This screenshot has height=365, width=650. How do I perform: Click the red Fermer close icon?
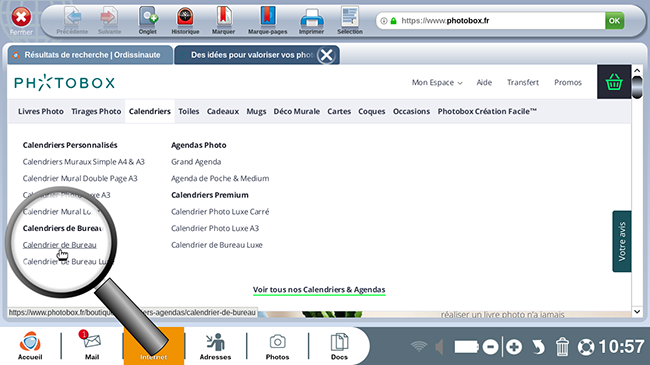tap(21, 17)
